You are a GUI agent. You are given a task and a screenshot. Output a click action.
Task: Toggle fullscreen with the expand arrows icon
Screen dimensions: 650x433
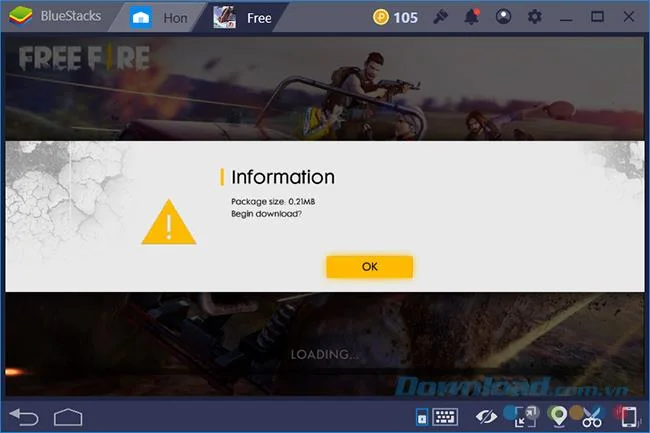coord(524,417)
